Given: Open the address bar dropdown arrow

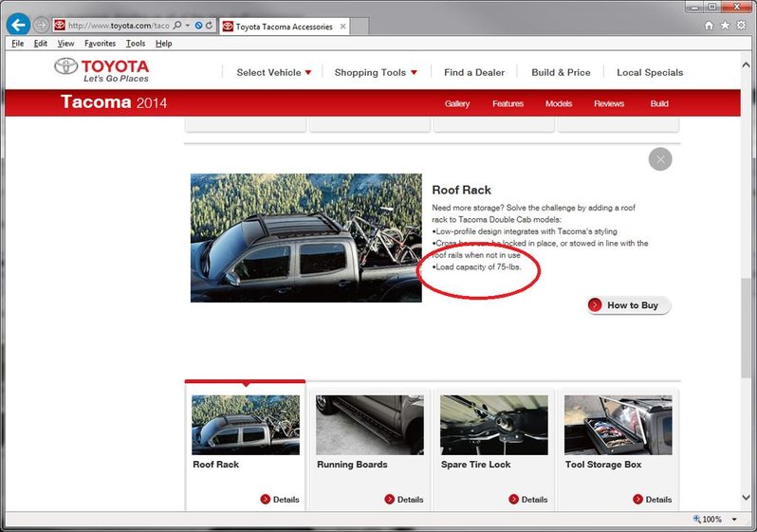Looking at the screenshot, I should 187,25.
